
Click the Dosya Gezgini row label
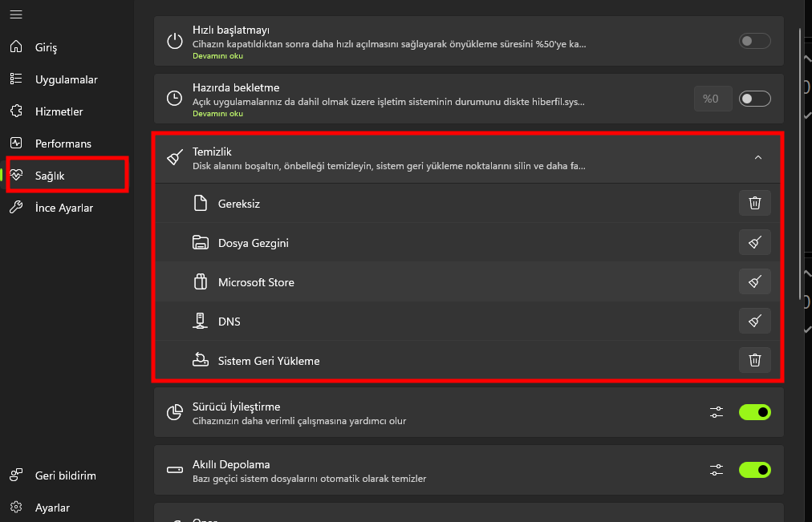click(x=254, y=243)
